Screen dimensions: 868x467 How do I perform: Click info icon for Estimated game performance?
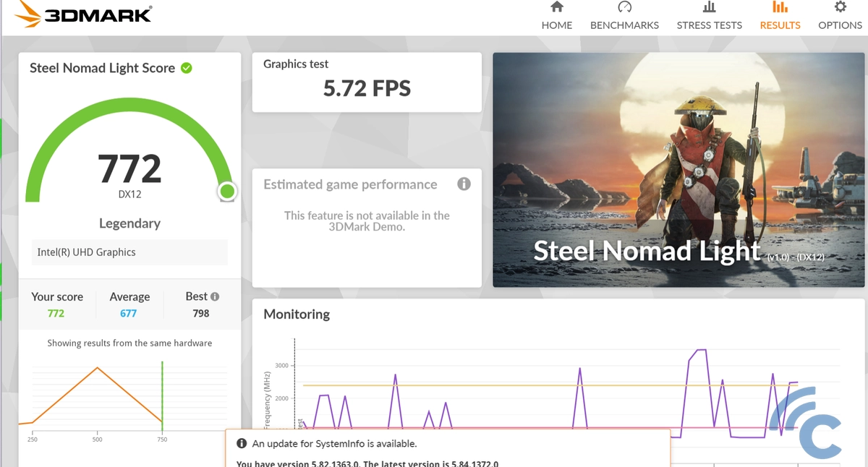464,184
